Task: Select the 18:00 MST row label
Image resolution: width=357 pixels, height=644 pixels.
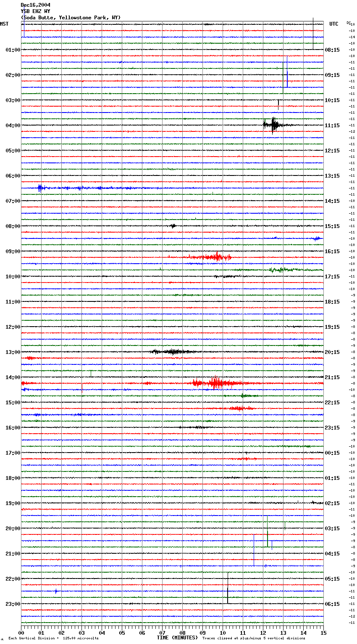Action: 13,478
